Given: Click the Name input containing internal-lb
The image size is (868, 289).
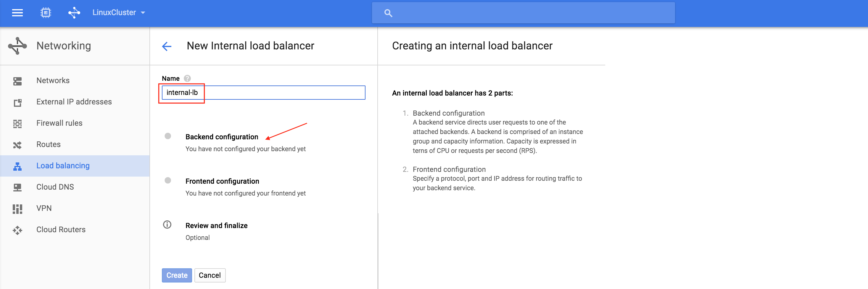Looking at the screenshot, I should point(263,93).
